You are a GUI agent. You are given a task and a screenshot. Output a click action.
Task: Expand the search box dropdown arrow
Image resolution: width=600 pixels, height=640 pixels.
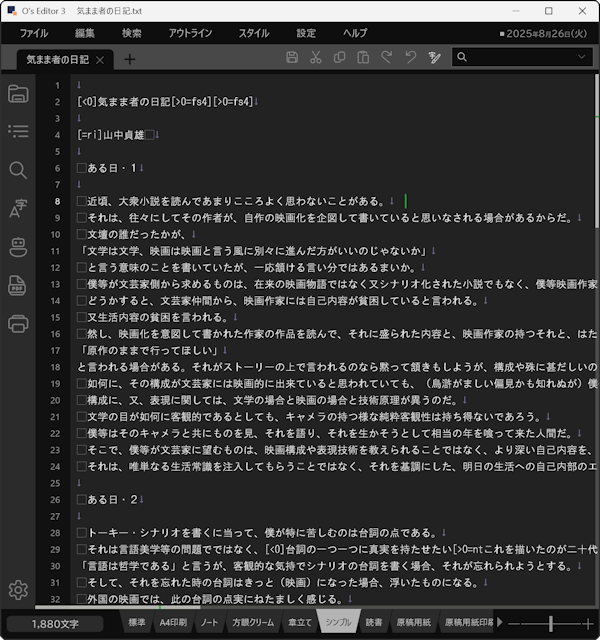583,58
